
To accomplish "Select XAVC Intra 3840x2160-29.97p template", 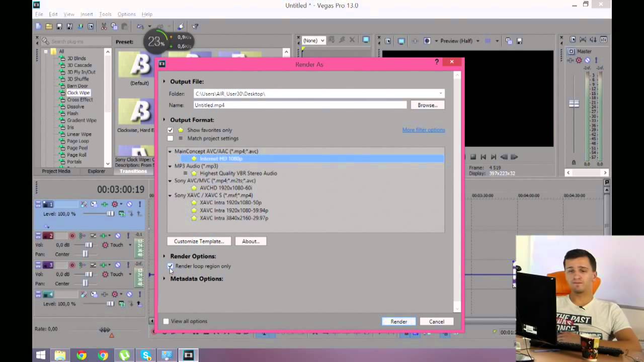I will point(233,218).
